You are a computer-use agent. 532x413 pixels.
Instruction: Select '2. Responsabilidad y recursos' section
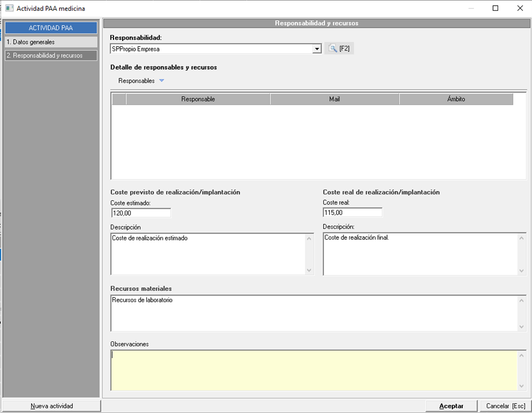[x=51, y=56]
